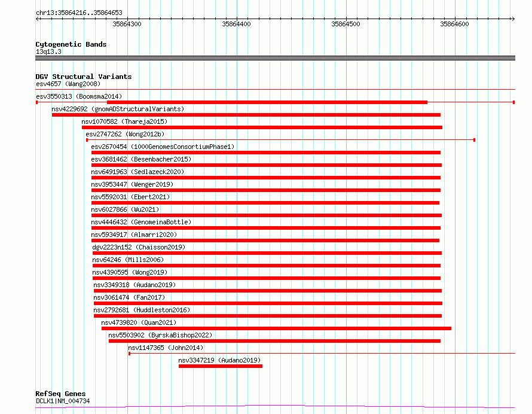Click the esv4657 (Wang2008) variant label

[68, 84]
